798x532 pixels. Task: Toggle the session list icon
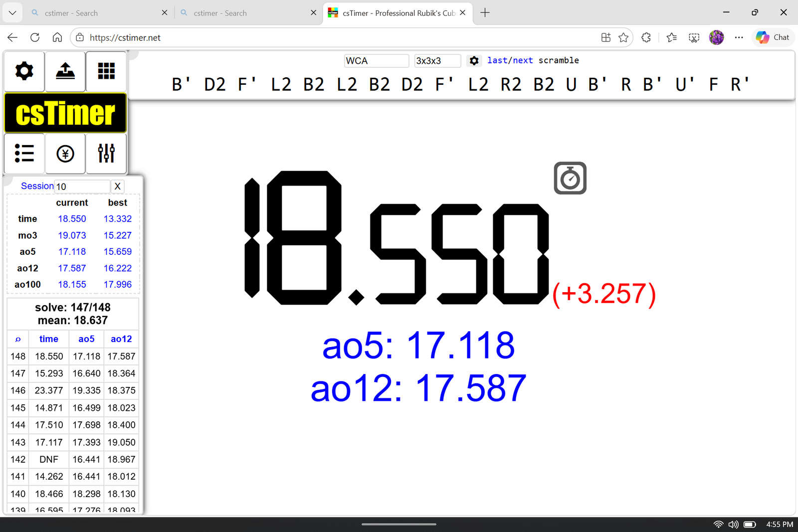coord(24,154)
